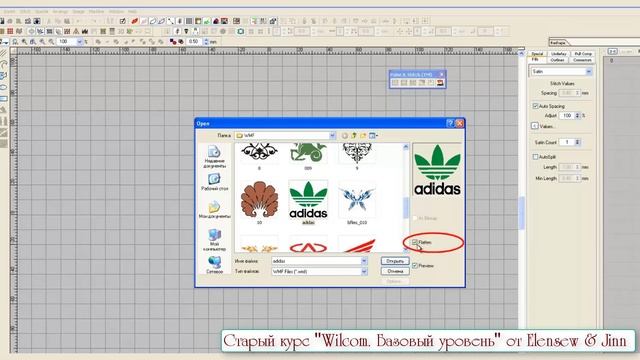Click the first magnifier zoom icon
Viewport: 640px width, 360px height.
pos(15,42)
